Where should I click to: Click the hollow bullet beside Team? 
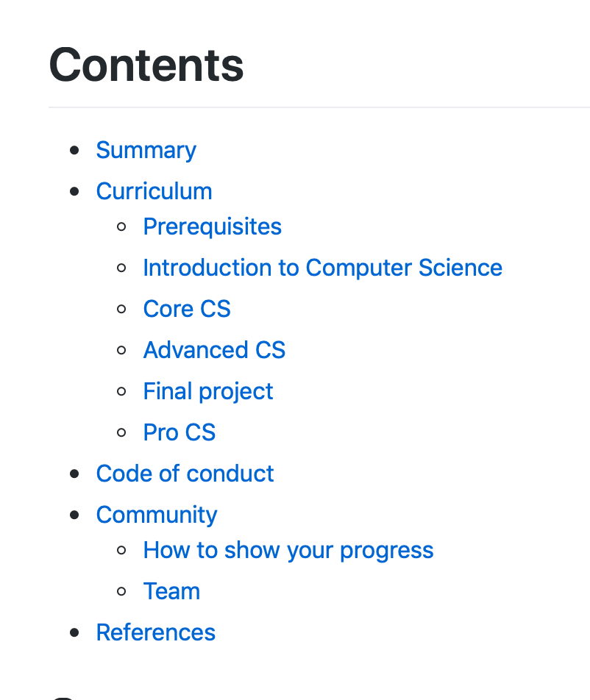click(x=121, y=591)
